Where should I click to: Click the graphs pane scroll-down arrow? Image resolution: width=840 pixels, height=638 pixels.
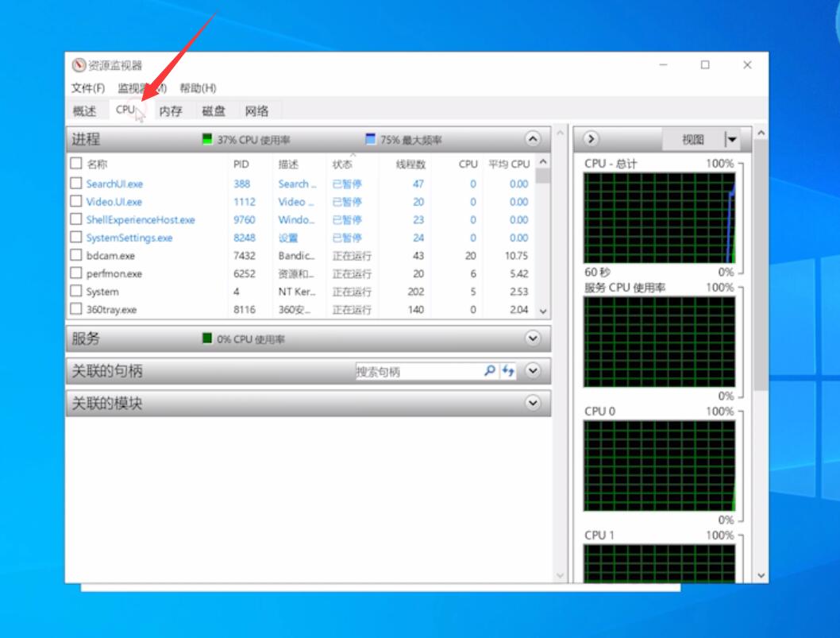(x=761, y=576)
